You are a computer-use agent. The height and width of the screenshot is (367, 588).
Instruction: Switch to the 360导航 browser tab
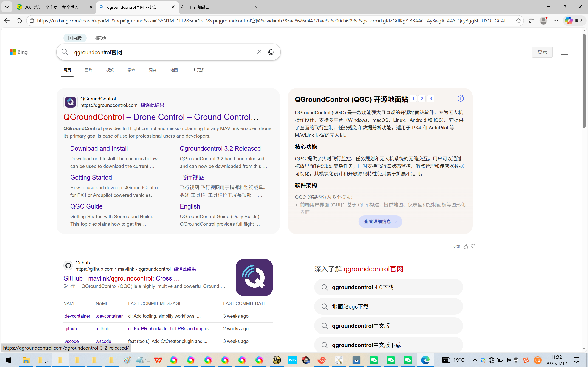point(51,7)
